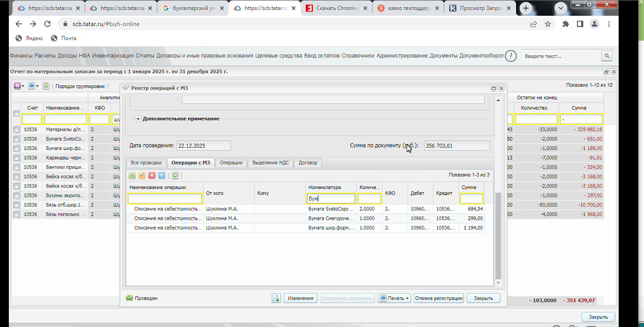The image size is (644, 327).
Task: Open the browser profile avatar
Action: coord(595,24)
